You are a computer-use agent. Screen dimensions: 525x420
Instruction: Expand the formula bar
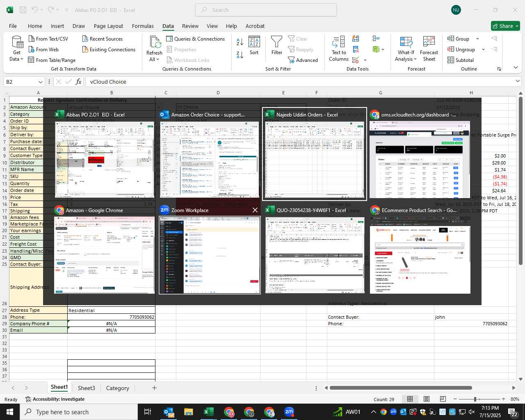pyautogui.click(x=518, y=81)
